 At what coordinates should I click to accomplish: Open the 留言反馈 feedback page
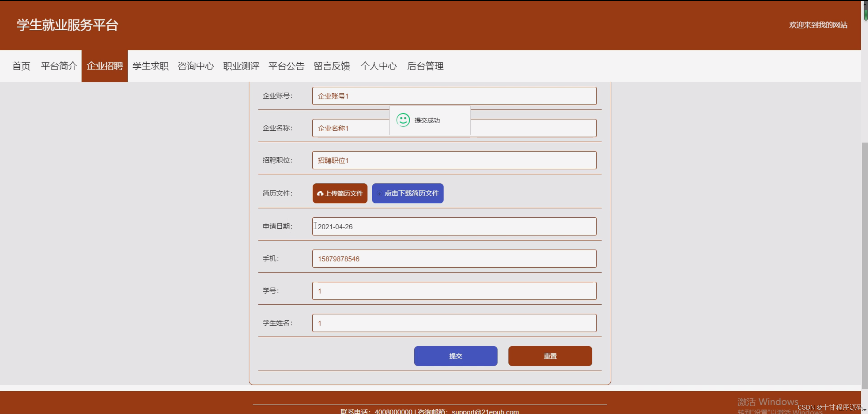(x=332, y=66)
